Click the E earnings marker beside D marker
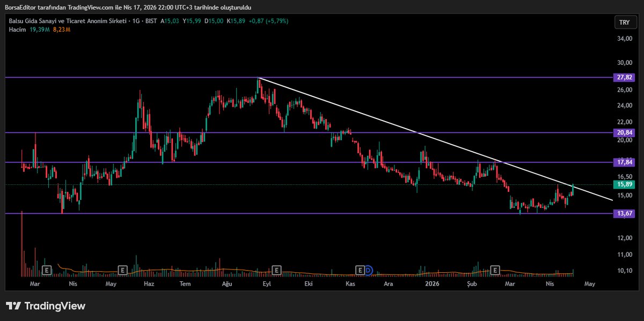 tap(361, 270)
